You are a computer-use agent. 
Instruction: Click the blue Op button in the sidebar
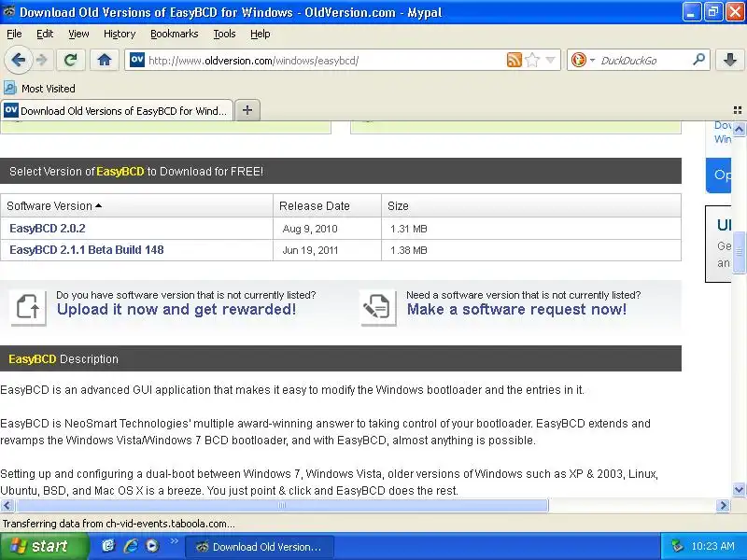pyautogui.click(x=718, y=175)
